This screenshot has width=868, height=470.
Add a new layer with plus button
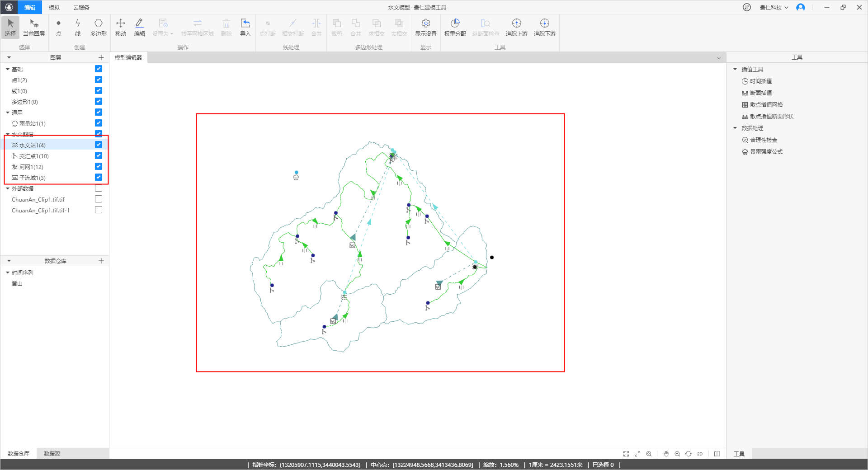(101, 57)
